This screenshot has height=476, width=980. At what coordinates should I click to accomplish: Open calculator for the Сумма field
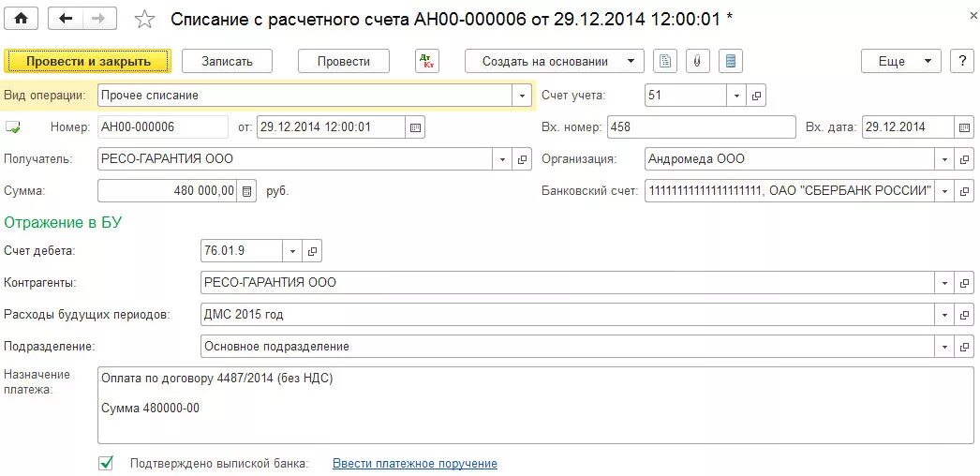(x=247, y=190)
